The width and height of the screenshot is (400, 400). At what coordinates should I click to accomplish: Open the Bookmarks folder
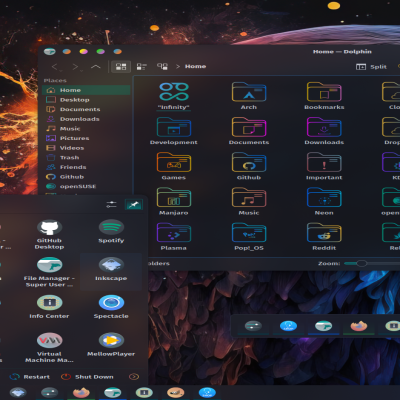[324, 96]
